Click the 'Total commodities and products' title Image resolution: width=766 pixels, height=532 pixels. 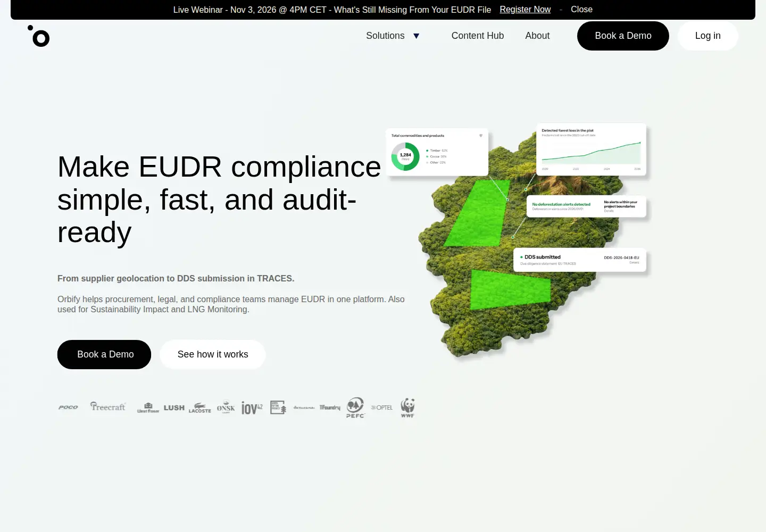pyautogui.click(x=418, y=136)
